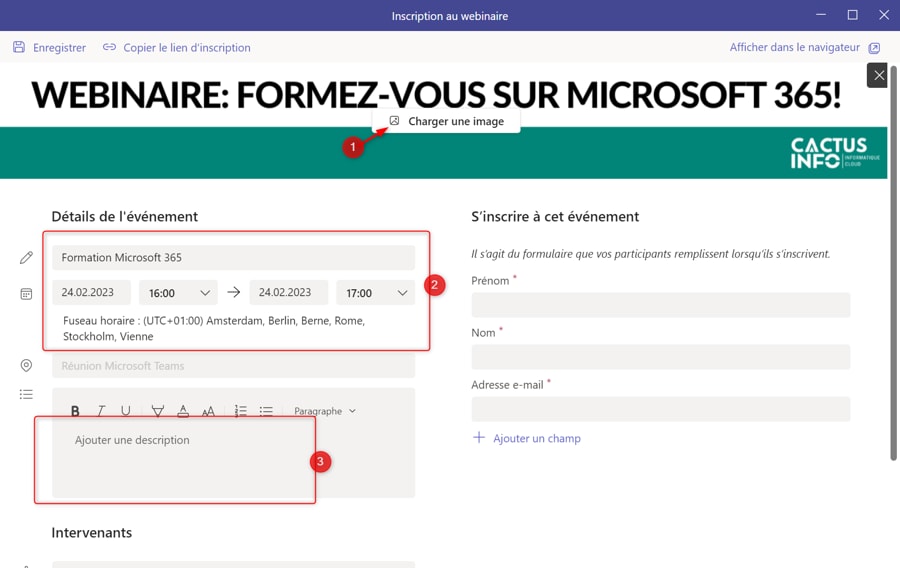The width and height of the screenshot is (900, 568).
Task: Close the banner with the dark X button
Action: click(878, 75)
